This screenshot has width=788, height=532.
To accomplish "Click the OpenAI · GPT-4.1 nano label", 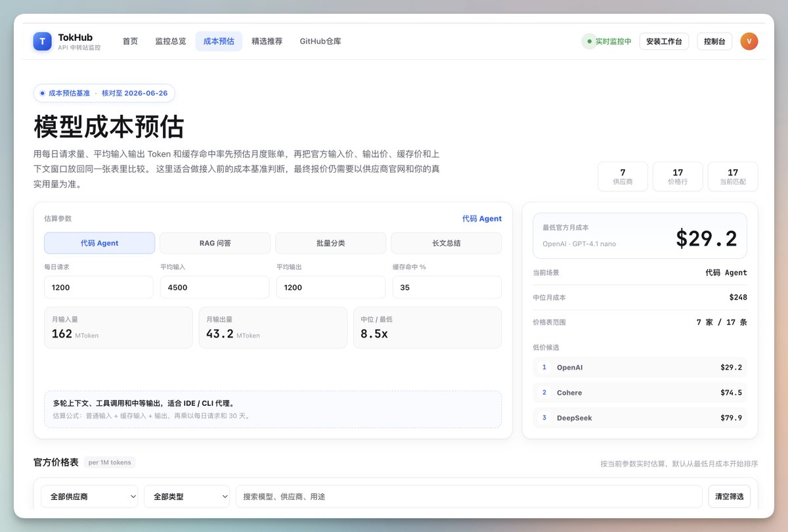I will tap(579, 244).
